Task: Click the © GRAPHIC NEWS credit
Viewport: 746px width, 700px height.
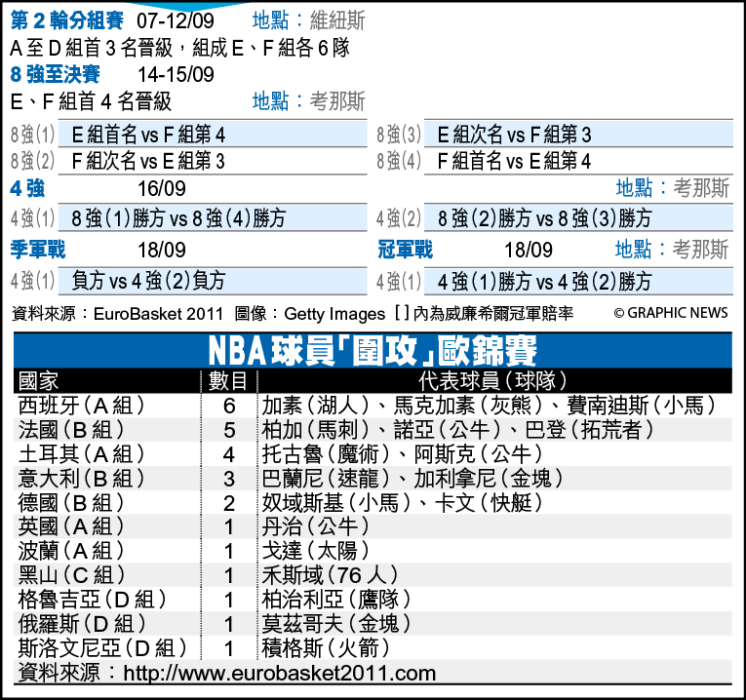Action: point(671,313)
